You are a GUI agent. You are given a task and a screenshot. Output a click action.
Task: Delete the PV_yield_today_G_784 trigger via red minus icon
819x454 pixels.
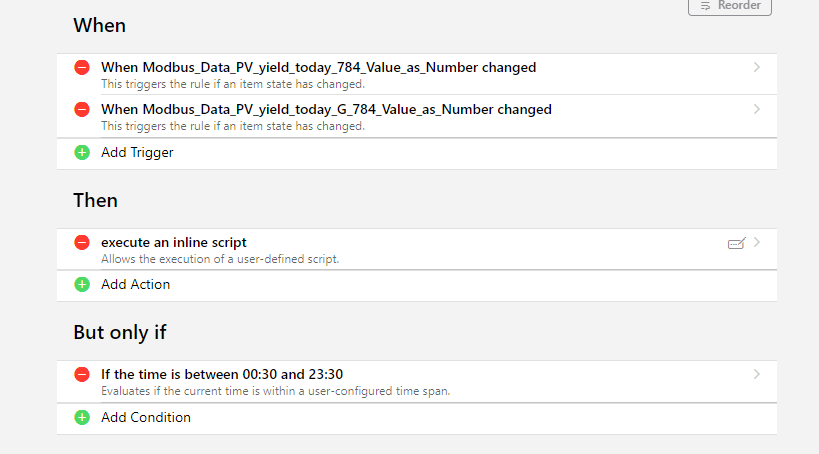(82, 109)
